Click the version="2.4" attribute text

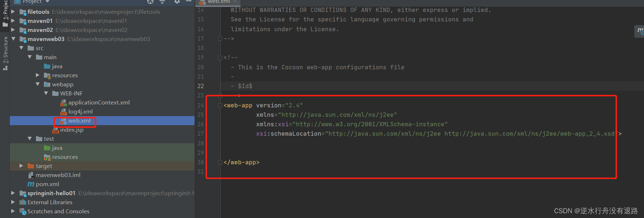click(280, 106)
